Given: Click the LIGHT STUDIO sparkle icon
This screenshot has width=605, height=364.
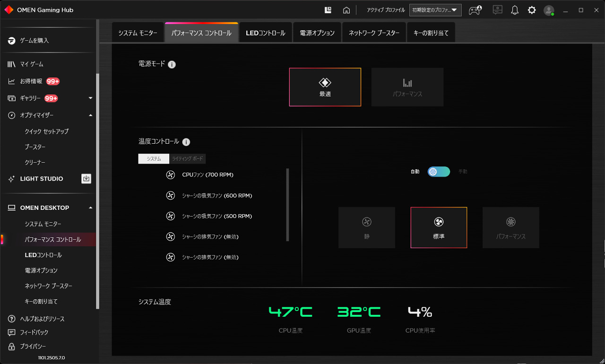Looking at the screenshot, I should coord(11,179).
